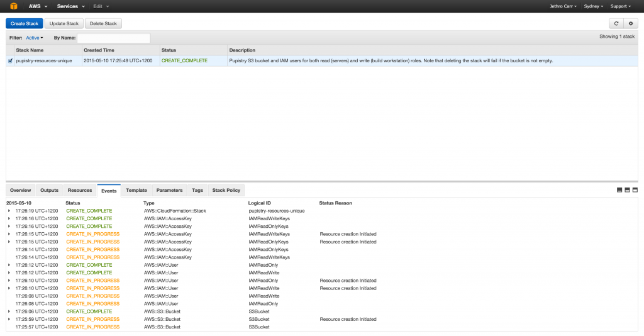Select the 17:26:08 IAMReadWrite event row
Screen dimensions: 644x336
(x=321, y=296)
